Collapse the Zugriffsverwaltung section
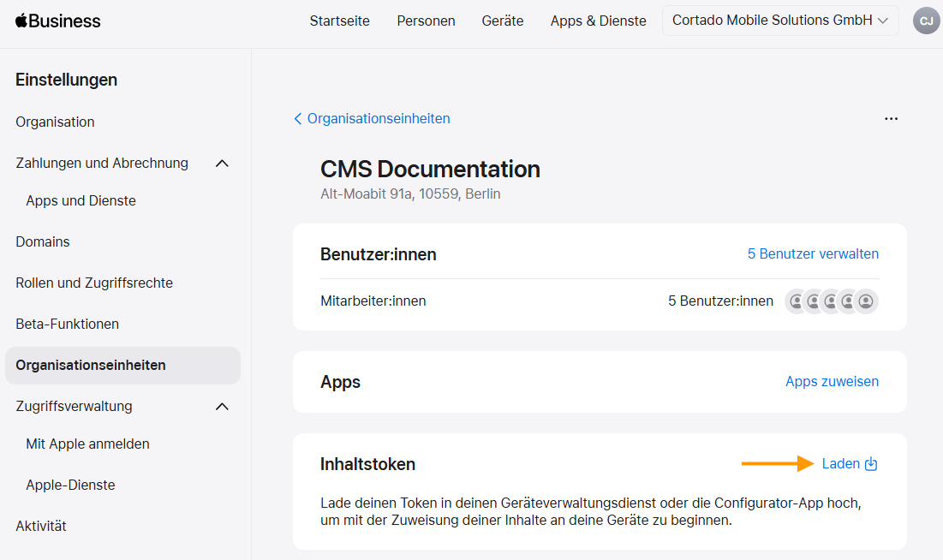The image size is (943, 560). coord(222,407)
